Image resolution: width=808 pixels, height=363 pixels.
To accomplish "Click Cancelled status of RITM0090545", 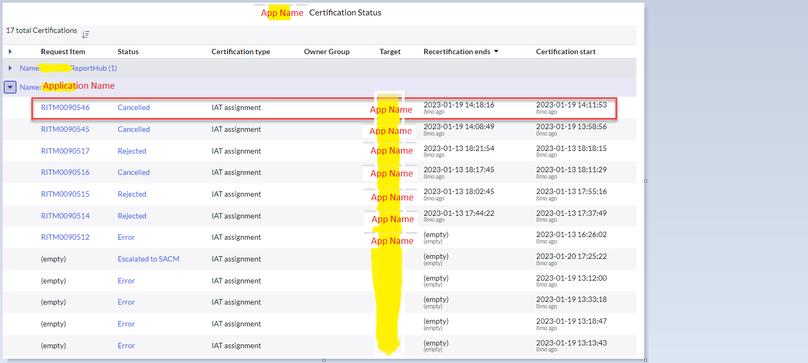I will pyautogui.click(x=133, y=129).
